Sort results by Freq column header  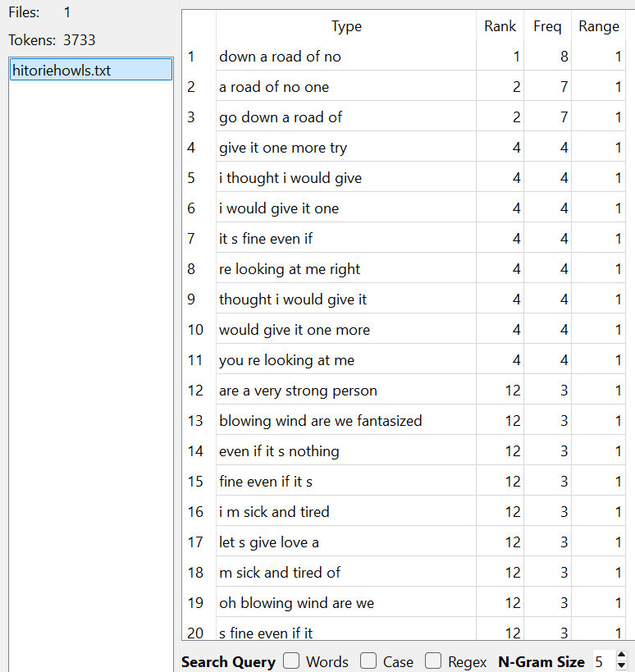tap(547, 26)
